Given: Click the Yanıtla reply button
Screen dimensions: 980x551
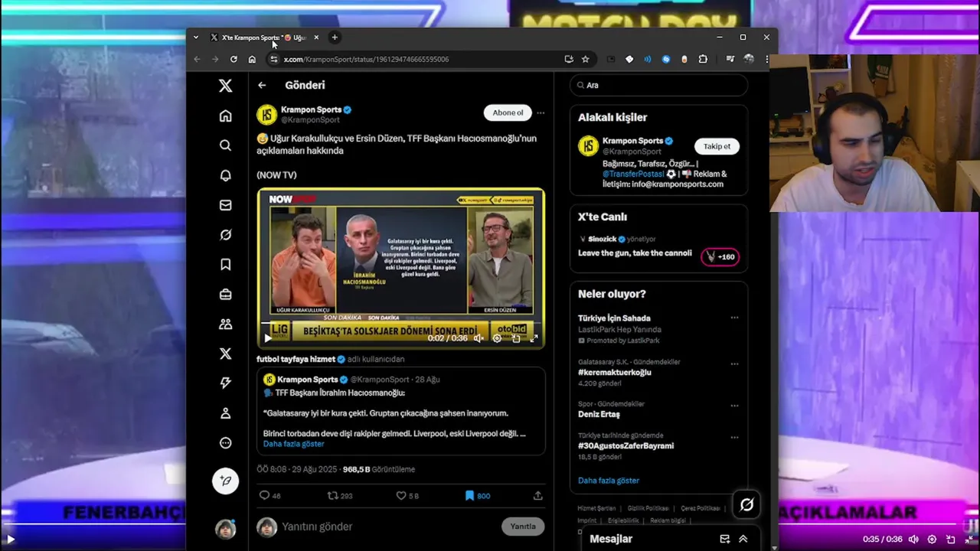Looking at the screenshot, I should (x=523, y=527).
